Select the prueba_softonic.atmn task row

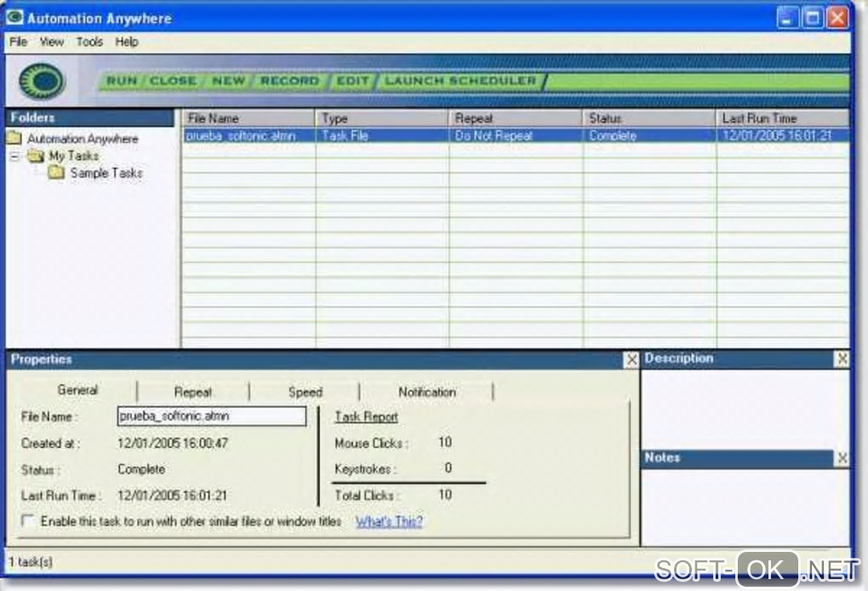tap(516, 135)
